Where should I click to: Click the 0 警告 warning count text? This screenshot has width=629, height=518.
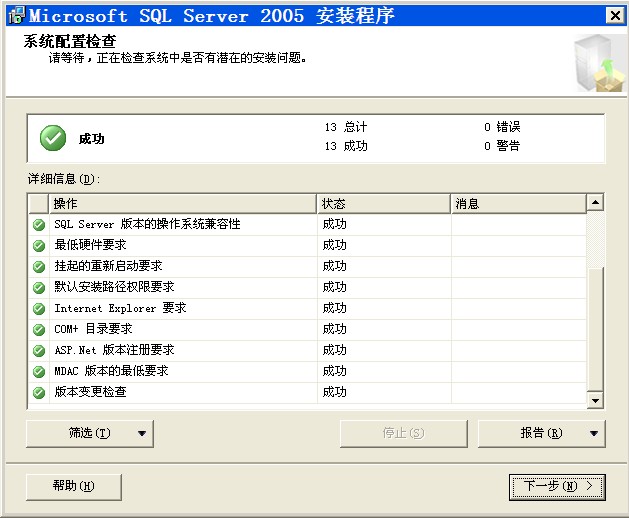tap(502, 146)
